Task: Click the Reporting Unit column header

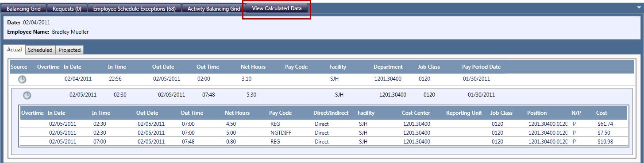Action: tap(464, 113)
